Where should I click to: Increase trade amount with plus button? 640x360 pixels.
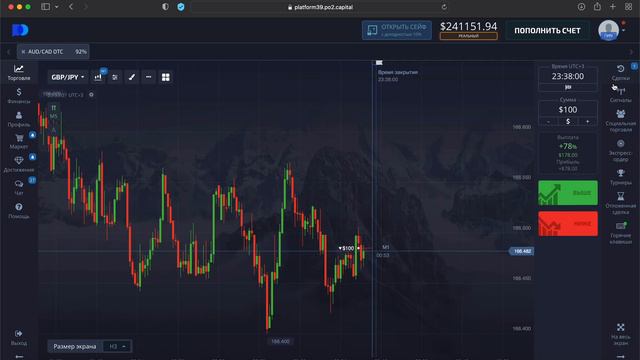pyautogui.click(x=587, y=122)
